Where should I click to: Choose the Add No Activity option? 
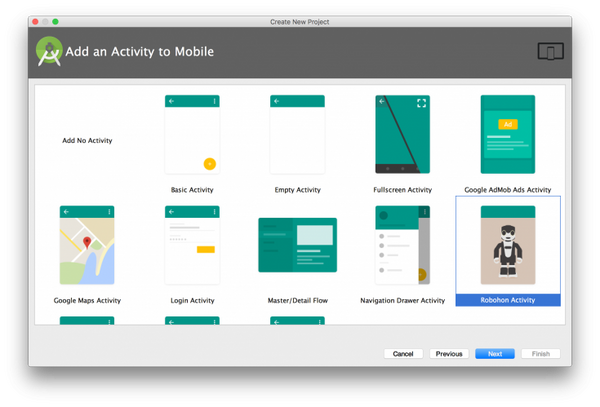(x=87, y=141)
